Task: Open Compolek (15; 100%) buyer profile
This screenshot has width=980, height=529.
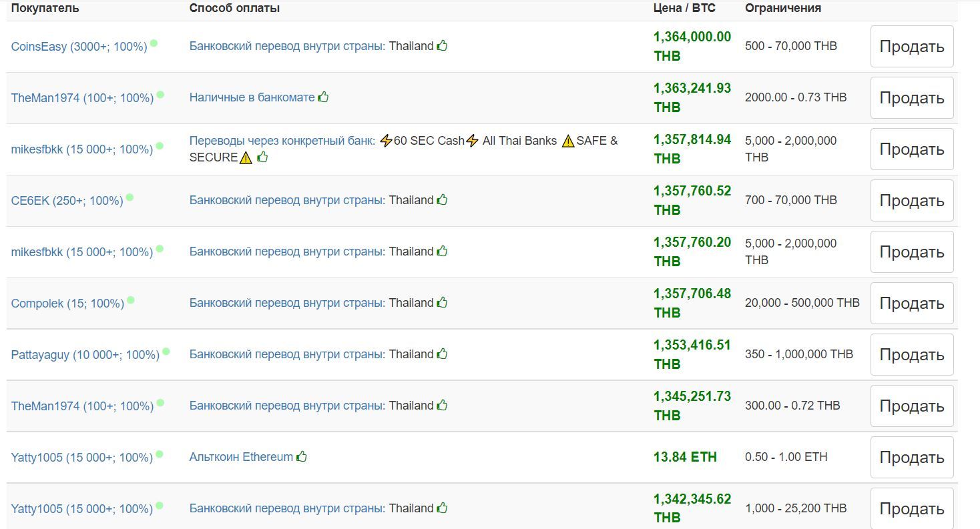Action: (67, 304)
